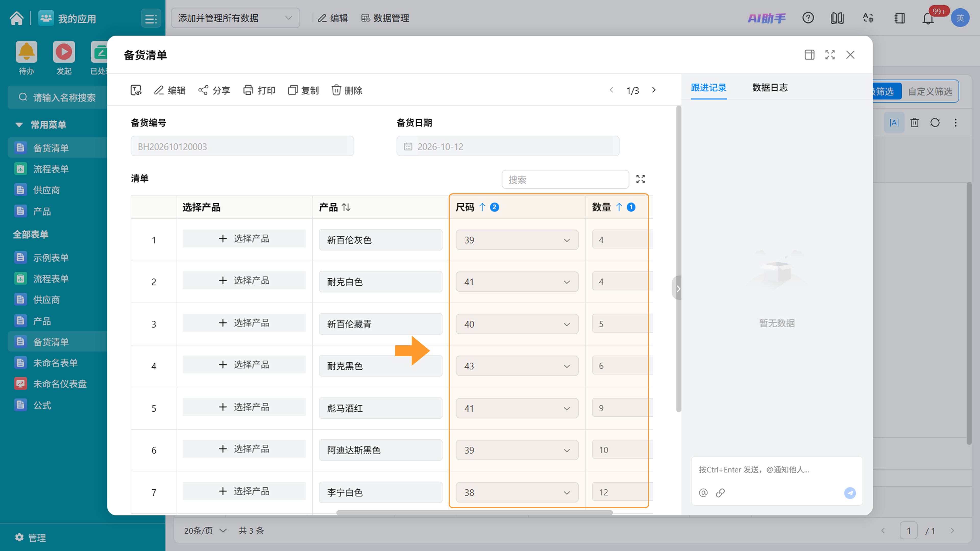Open the 尺码 dropdown for 耐克黑色
The image size is (980, 551).
517,366
